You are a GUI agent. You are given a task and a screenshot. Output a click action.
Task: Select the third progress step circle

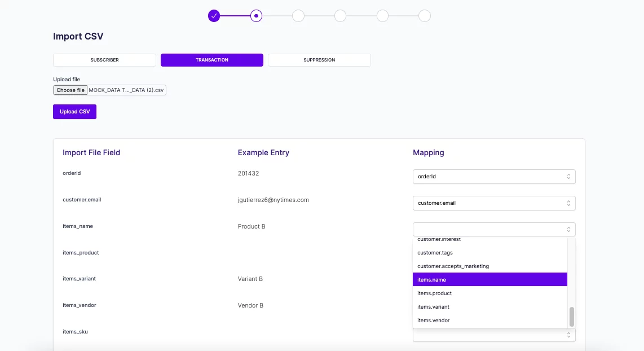[298, 16]
